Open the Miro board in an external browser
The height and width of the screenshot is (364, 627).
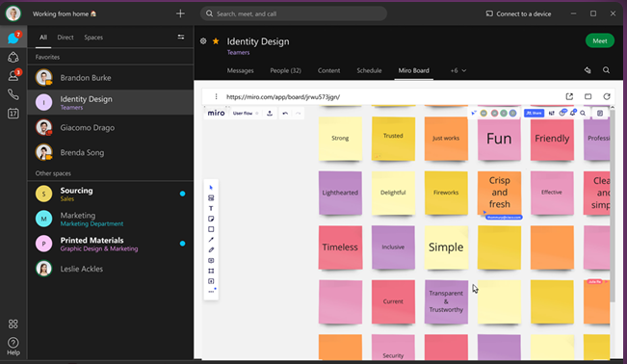coord(569,96)
